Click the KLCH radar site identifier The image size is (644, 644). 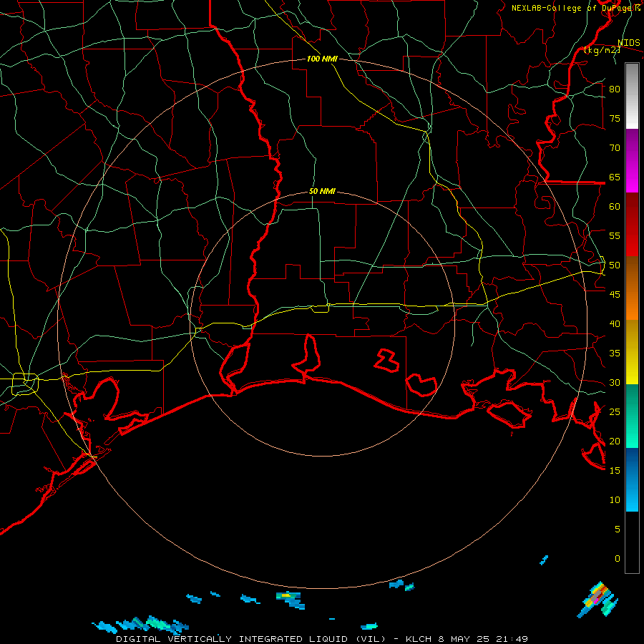[419, 639]
